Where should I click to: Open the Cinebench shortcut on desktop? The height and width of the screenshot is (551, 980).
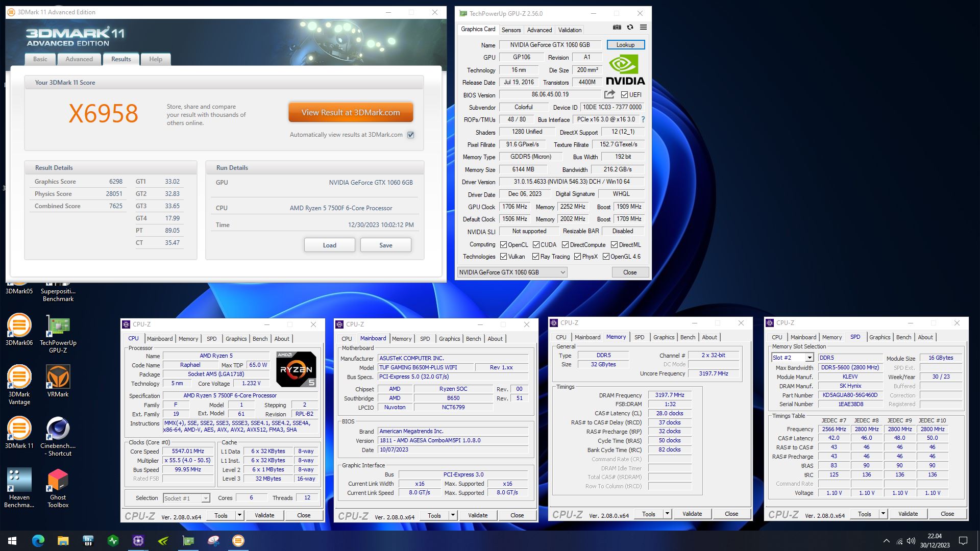point(58,436)
